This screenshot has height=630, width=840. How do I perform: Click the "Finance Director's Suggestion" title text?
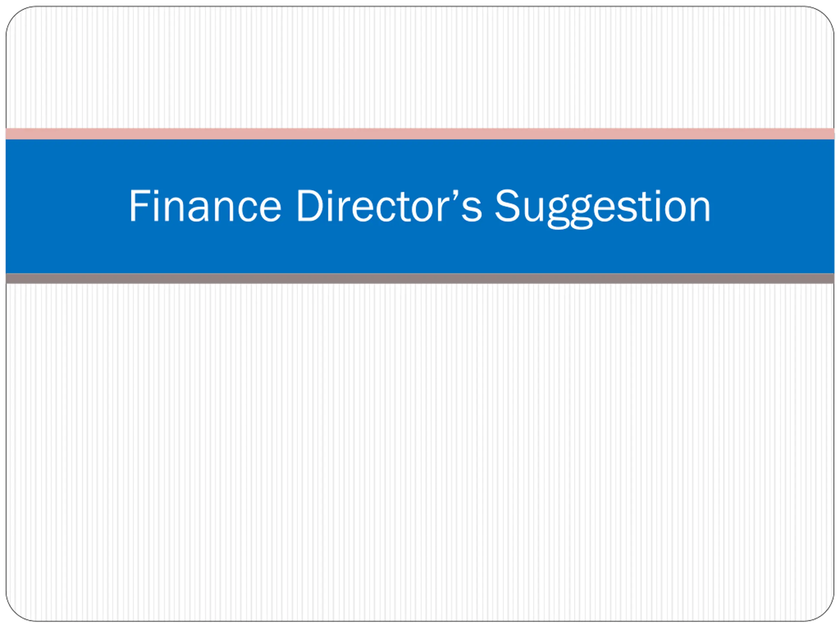(x=420, y=208)
